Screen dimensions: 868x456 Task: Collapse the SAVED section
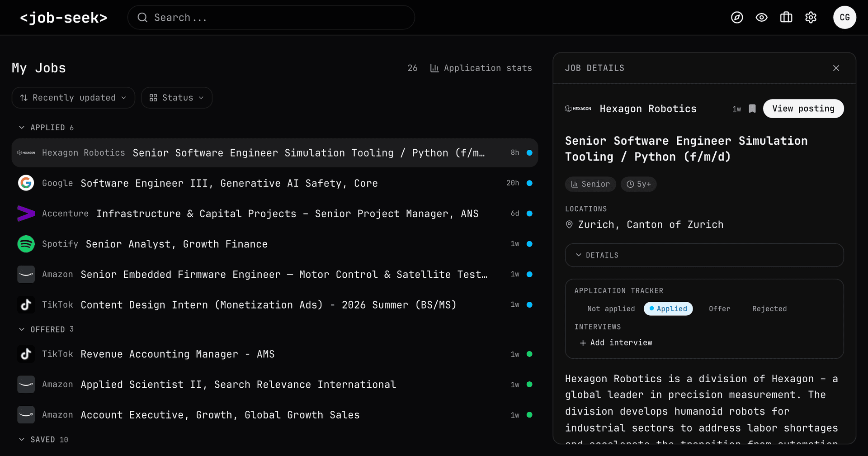tap(43, 440)
